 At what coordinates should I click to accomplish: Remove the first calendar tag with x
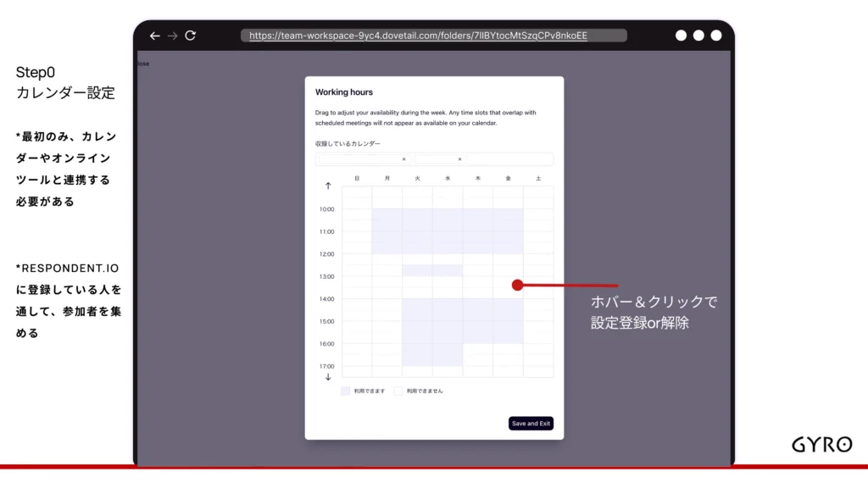(403, 159)
